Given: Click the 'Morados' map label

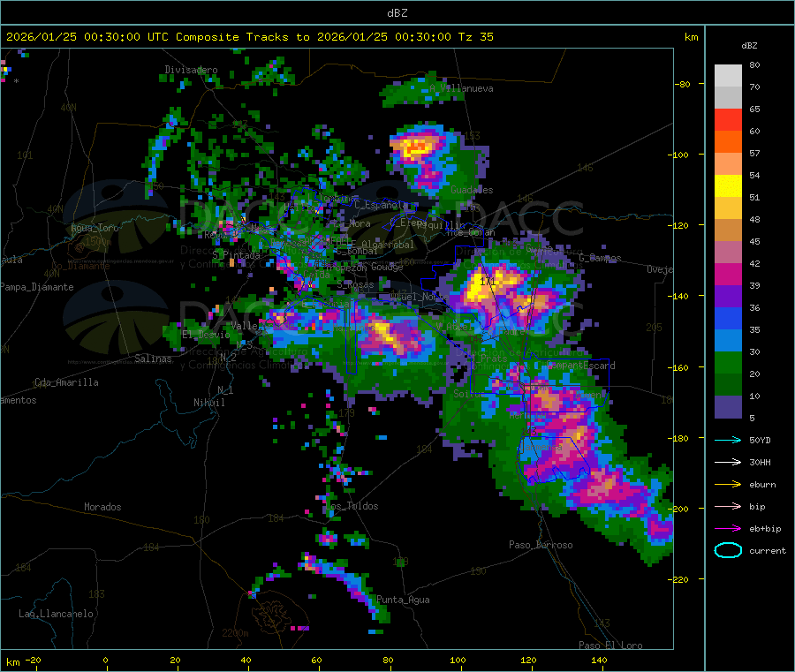Looking at the screenshot, I should [x=102, y=507].
